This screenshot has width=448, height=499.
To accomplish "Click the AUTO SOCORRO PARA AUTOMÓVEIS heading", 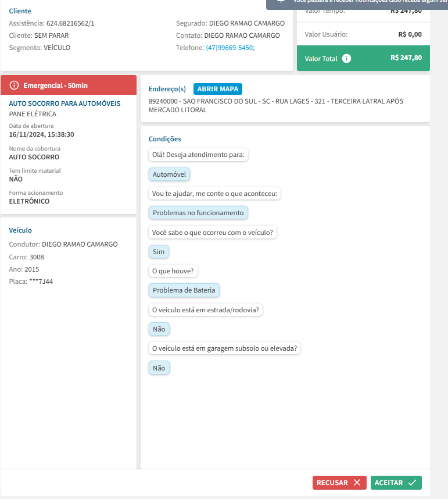I will pyautogui.click(x=65, y=104).
